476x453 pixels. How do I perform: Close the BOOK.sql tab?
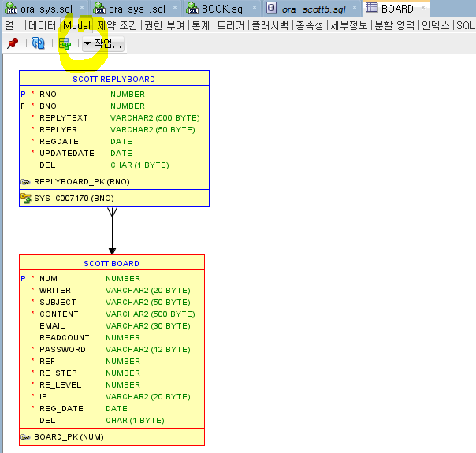click(255, 8)
